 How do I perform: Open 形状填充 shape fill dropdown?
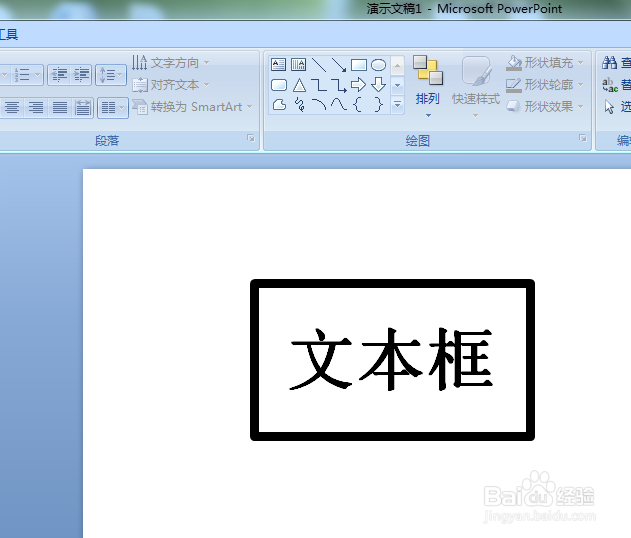(544, 63)
